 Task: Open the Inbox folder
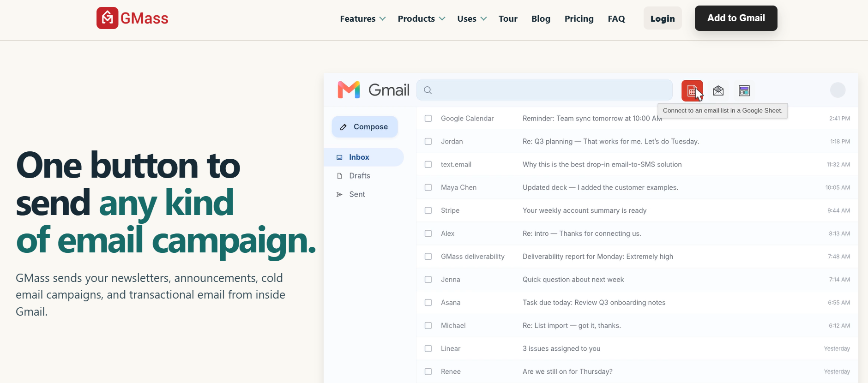tap(364, 157)
